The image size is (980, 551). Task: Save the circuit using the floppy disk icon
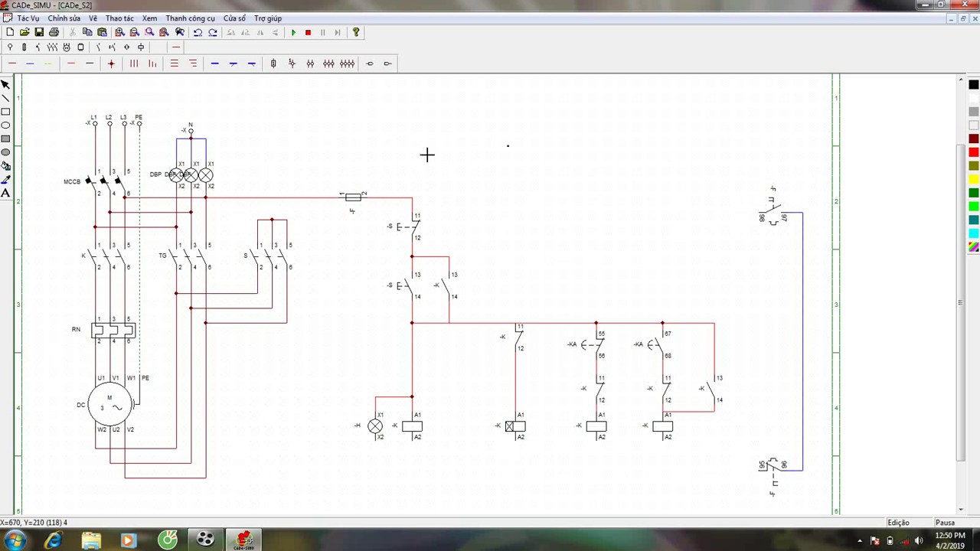(39, 32)
